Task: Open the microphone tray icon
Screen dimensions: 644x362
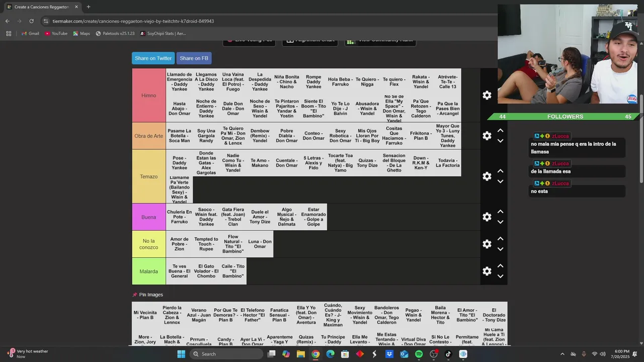Action: (x=584, y=354)
